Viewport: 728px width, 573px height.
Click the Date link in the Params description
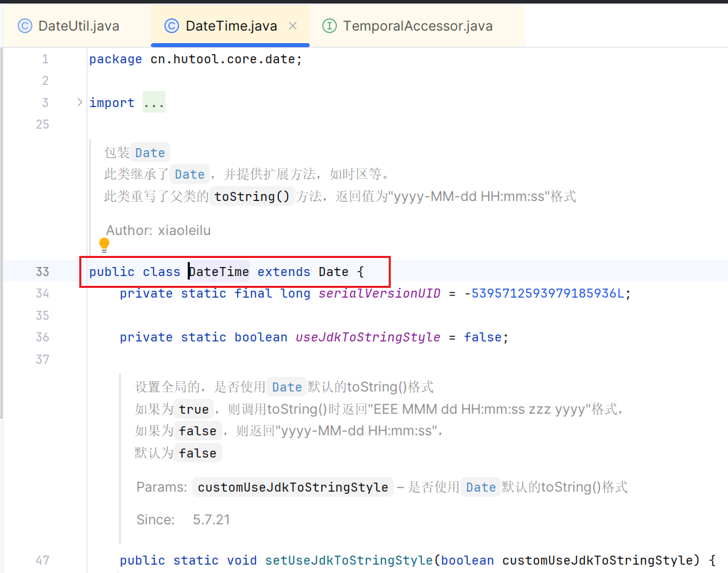[x=480, y=487]
